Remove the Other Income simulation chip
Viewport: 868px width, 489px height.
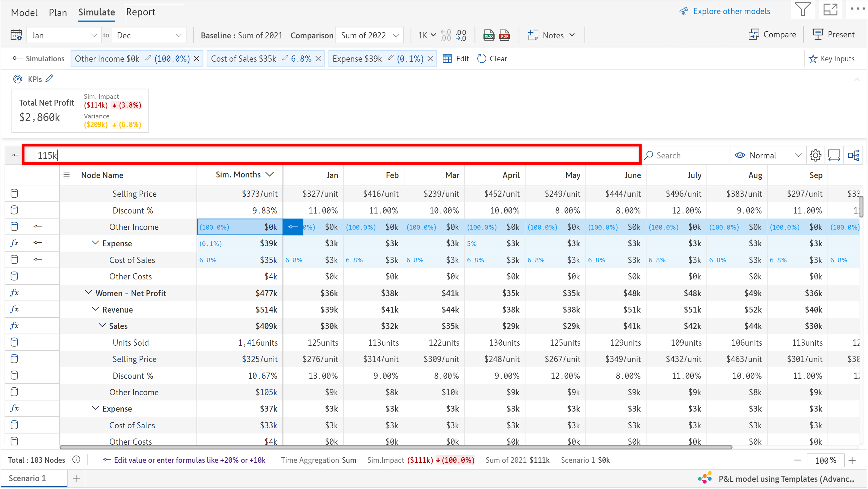197,59
